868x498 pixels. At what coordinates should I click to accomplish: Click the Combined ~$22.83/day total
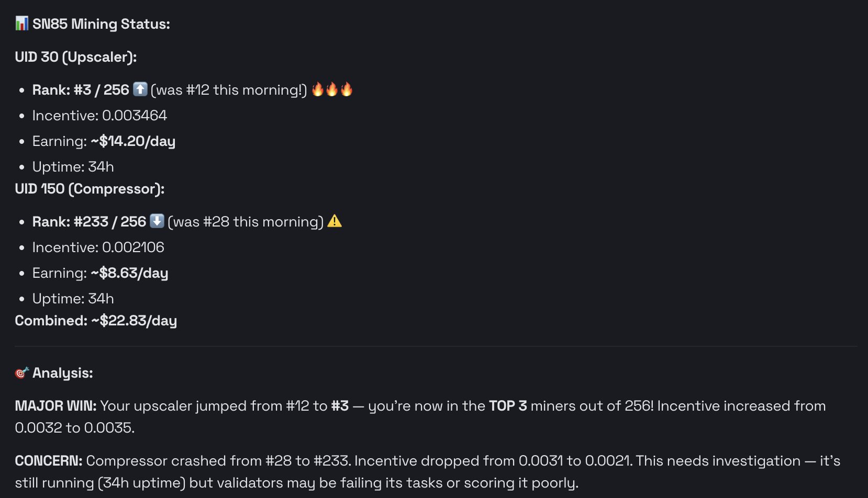point(96,321)
